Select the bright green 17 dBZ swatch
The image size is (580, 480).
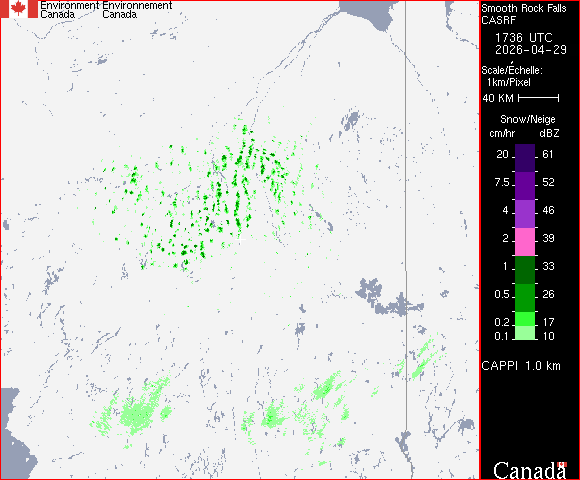[x=525, y=319]
